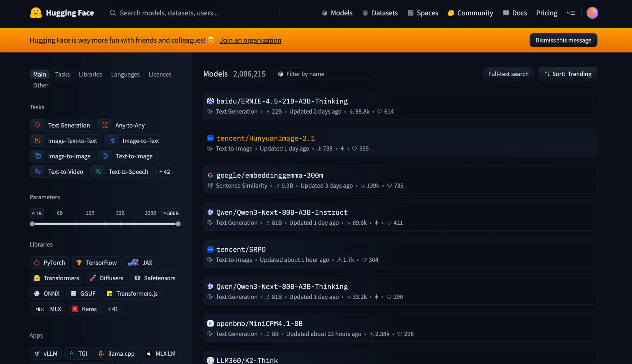The height and width of the screenshot is (364, 632).
Task: Click the JAX library icon
Action: [x=133, y=263]
